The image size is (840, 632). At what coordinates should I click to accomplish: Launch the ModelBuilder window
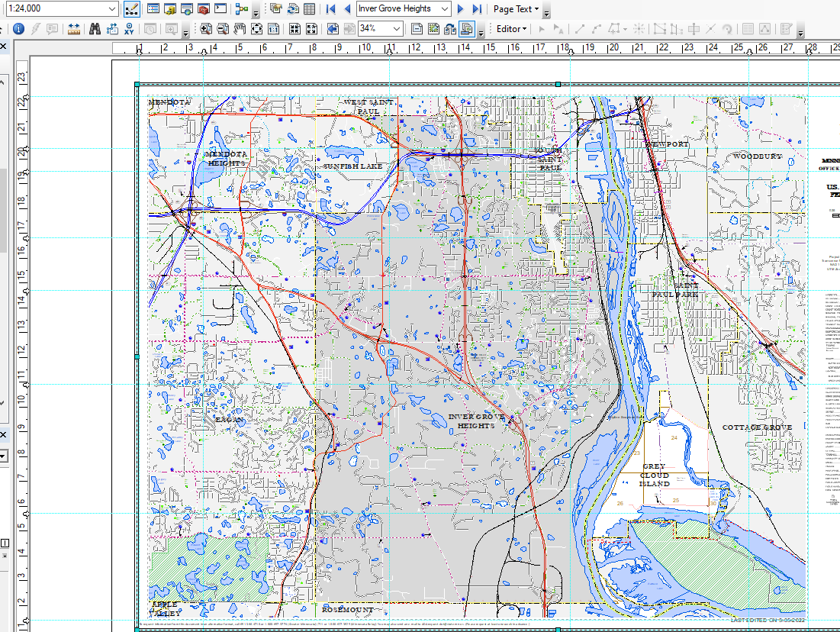coord(242,9)
